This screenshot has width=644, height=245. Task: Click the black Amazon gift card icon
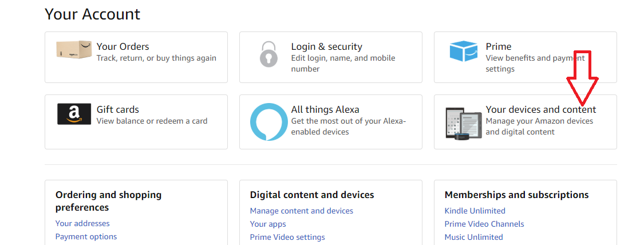point(74,114)
